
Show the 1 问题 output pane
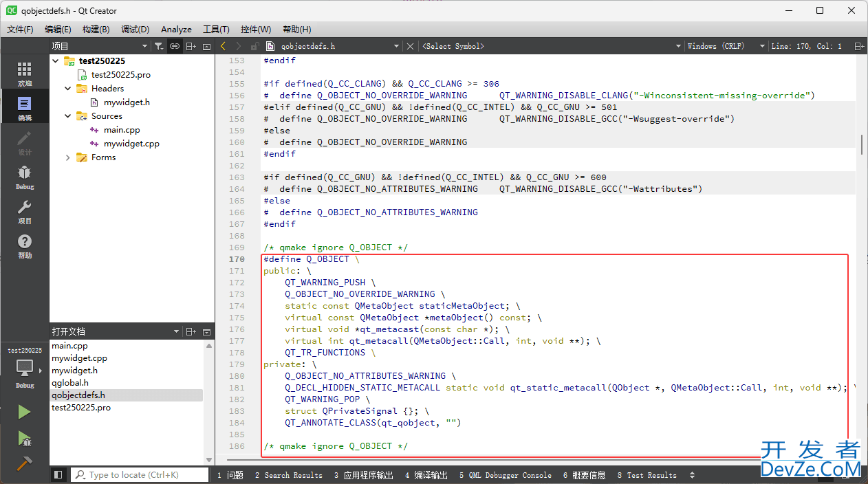[230, 475]
